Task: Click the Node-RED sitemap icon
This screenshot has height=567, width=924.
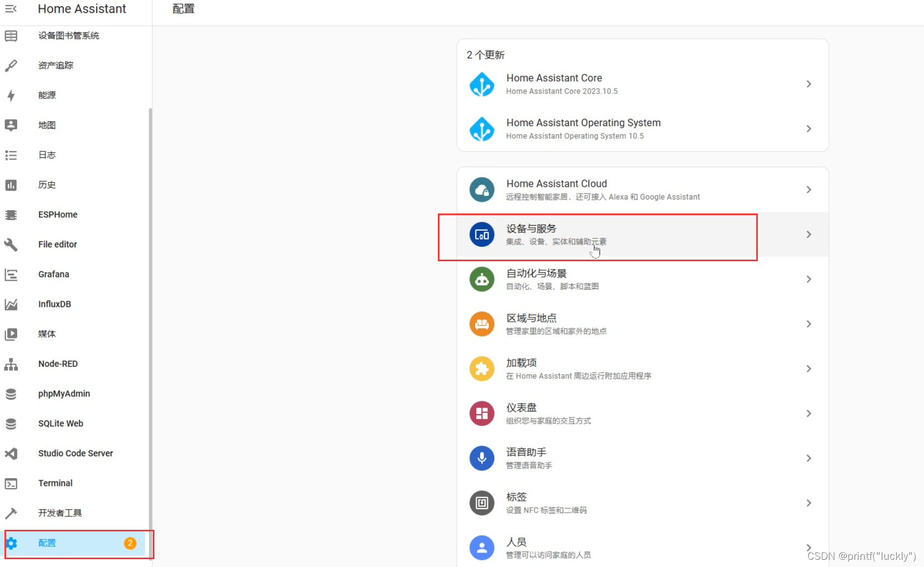Action: point(11,364)
